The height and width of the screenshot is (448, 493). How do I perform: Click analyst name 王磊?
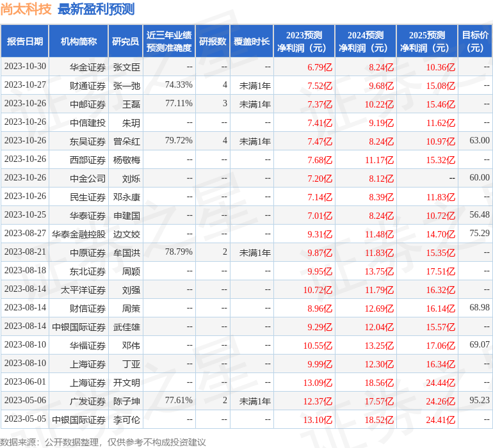click(x=131, y=104)
